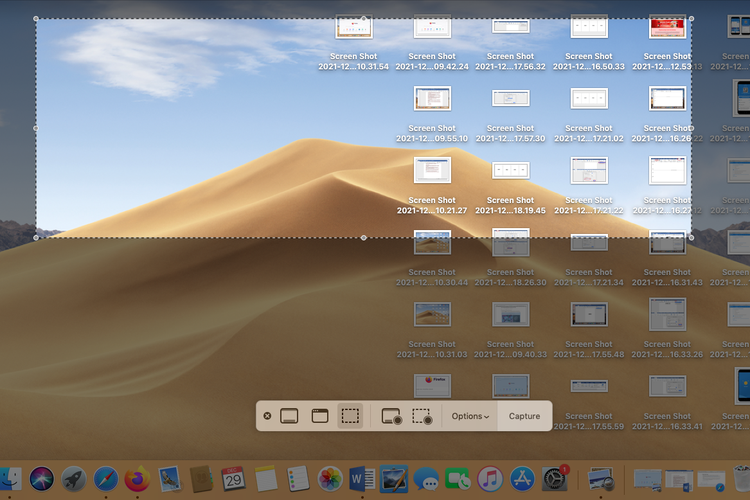Open System Preferences with the red badge
This screenshot has height=500, width=750.
555,478
